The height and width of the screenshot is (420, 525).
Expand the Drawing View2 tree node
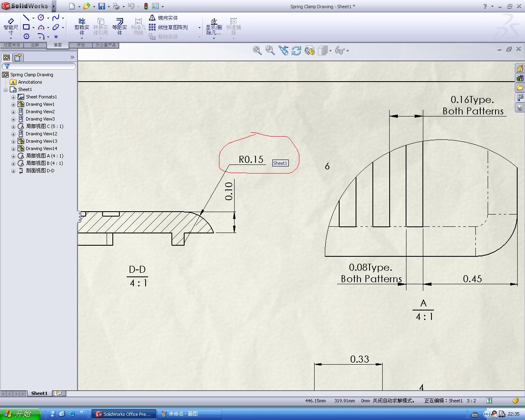click(x=13, y=112)
